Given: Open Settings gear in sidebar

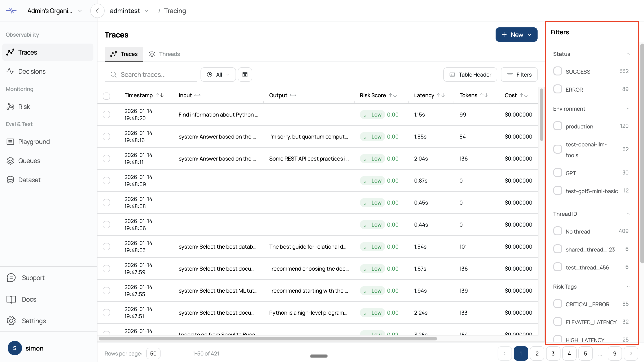Looking at the screenshot, I should click(11, 321).
